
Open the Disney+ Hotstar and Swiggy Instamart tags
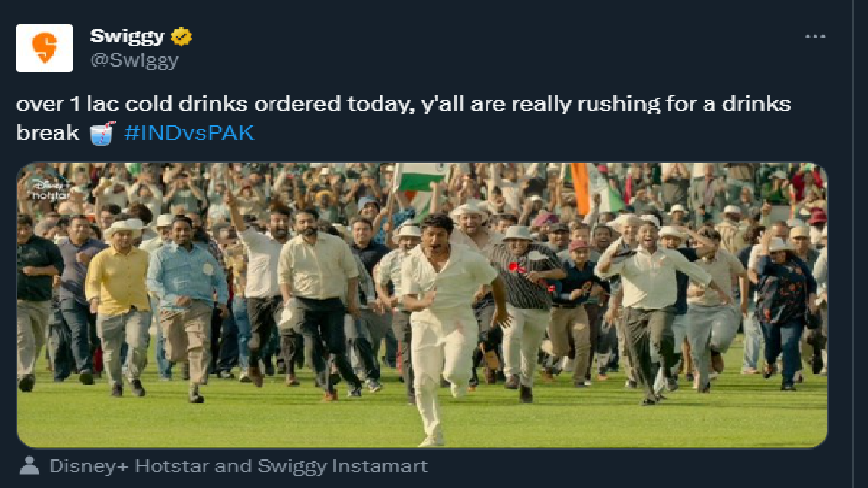pyautogui.click(x=239, y=466)
